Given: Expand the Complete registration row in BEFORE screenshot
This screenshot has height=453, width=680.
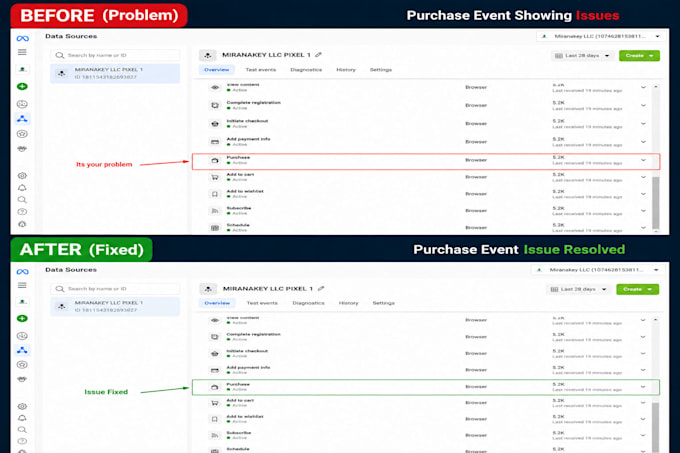Looking at the screenshot, I should pyautogui.click(x=644, y=105).
